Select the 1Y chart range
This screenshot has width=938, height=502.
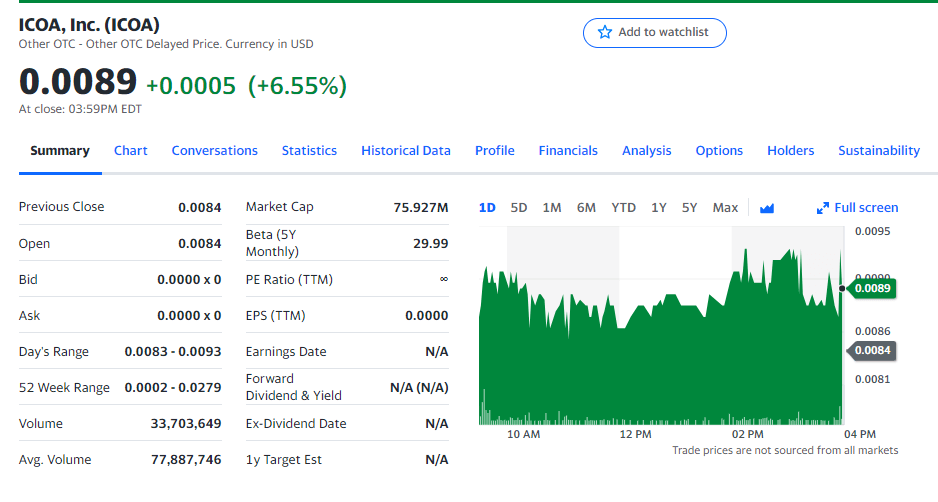pos(659,208)
